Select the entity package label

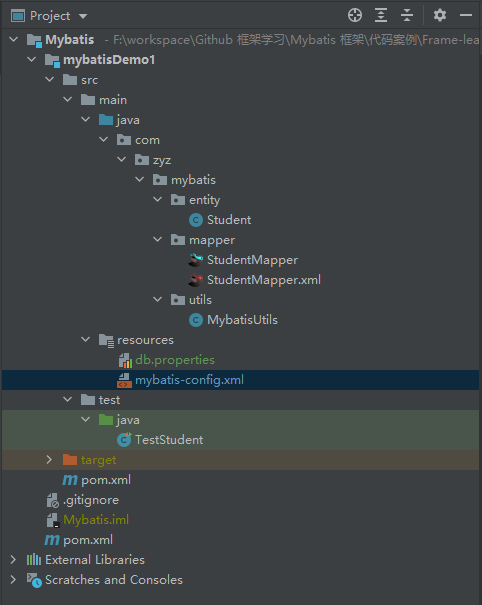point(205,200)
